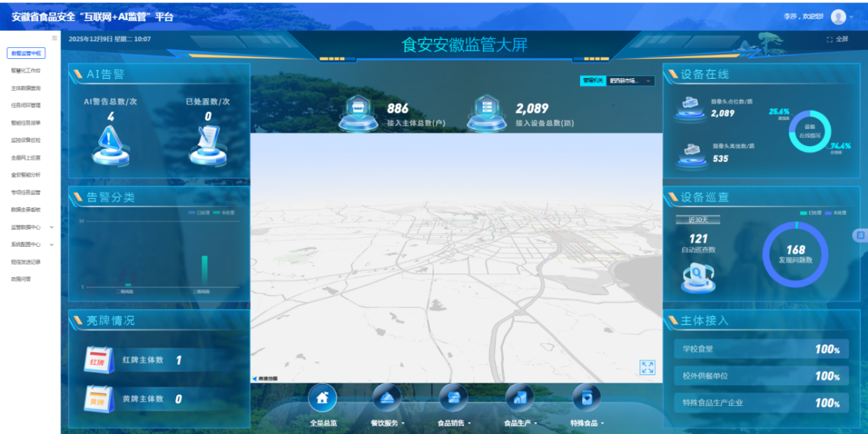
Task: Click the user avatar at top right
Action: [838, 17]
